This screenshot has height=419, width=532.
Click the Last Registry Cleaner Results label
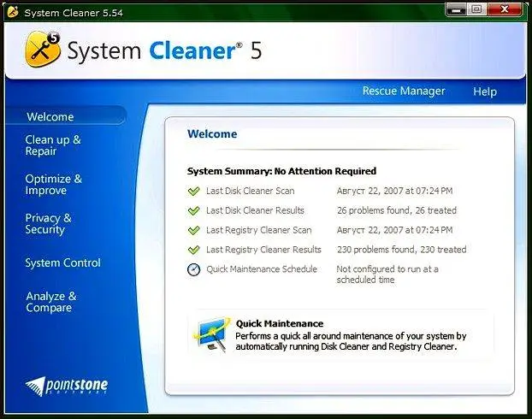pos(263,250)
